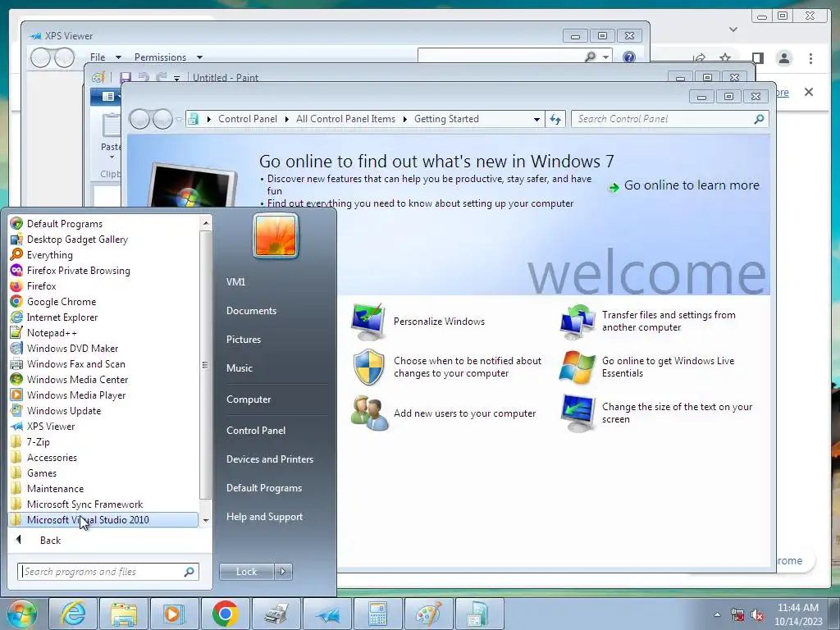Go Back to the pinned programs view
Image resolution: width=840 pixels, height=630 pixels.
50,541
